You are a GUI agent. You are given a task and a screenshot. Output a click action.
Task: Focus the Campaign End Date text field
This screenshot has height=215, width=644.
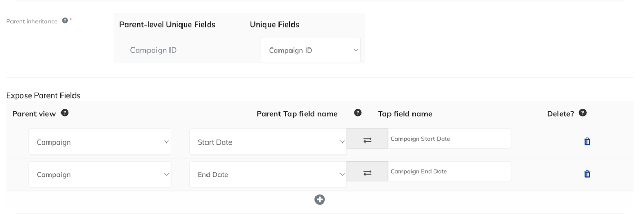pyautogui.click(x=449, y=171)
